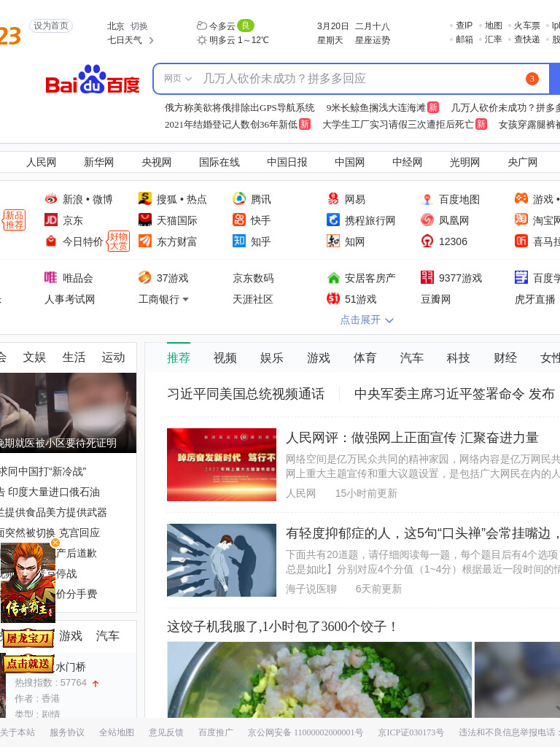Open the 游戏 gamepad icon
Image resolution: width=560 pixels, height=747 pixels.
coord(521,198)
